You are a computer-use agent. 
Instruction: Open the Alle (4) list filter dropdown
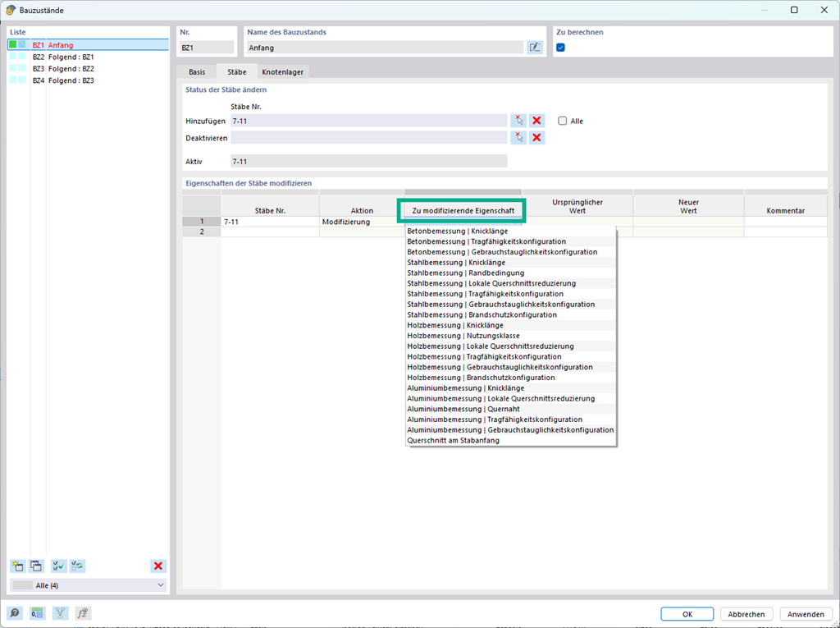[x=89, y=585]
